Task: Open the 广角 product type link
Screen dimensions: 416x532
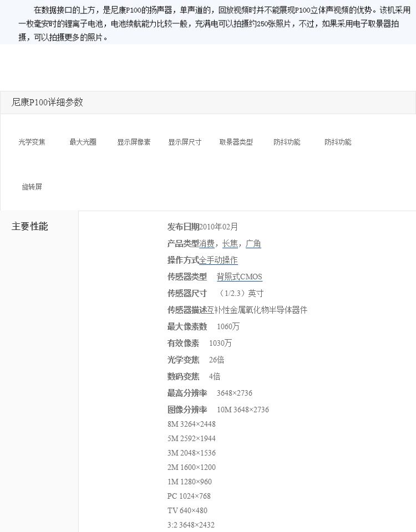Action: click(253, 244)
